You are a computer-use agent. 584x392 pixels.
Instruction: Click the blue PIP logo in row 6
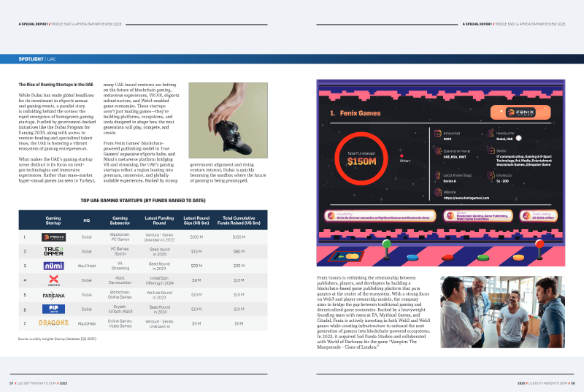coord(53,309)
